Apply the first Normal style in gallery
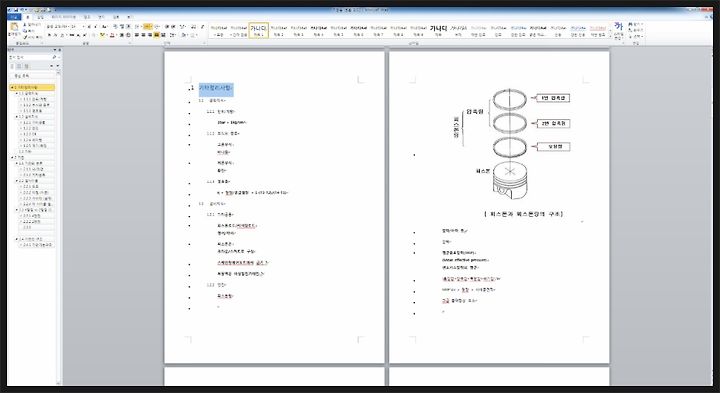 (x=219, y=30)
